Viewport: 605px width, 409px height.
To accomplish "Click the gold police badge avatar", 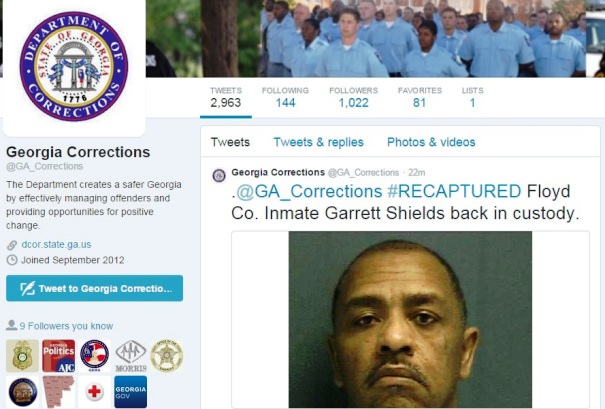I will [22, 356].
